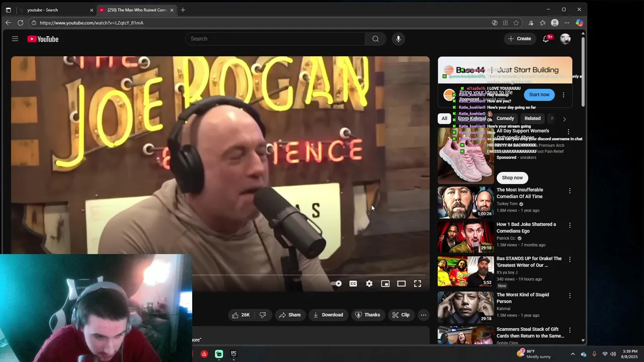
Task: Open the browser settings and more menu
Action: click(x=567, y=23)
